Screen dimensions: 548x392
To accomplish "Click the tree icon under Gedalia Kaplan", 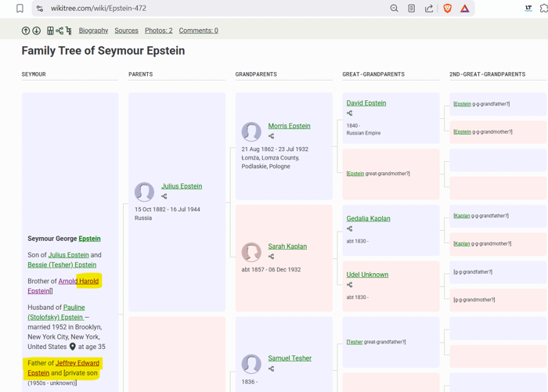I will click(x=350, y=229).
